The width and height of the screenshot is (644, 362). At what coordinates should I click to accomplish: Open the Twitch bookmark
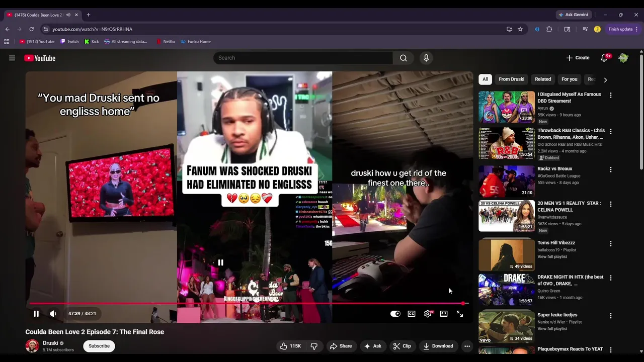tap(69, 42)
